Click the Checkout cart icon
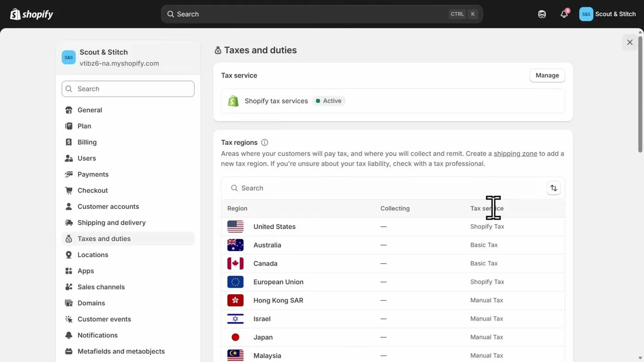This screenshot has width=644, height=362. pyautogui.click(x=69, y=190)
